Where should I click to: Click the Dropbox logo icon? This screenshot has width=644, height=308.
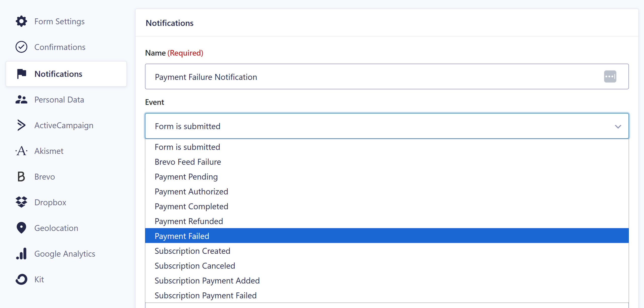tap(21, 202)
